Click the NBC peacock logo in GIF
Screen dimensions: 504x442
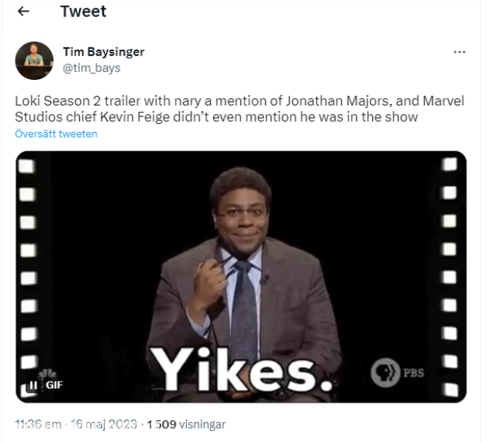[x=47, y=375]
